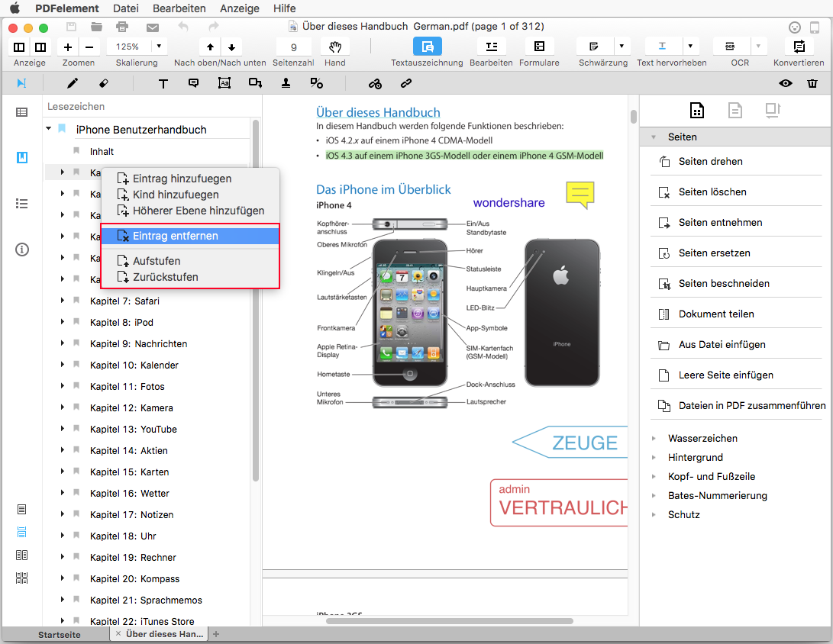Open the thumbnails sidebar panel
Screen dimensions: 833x644
(22, 112)
